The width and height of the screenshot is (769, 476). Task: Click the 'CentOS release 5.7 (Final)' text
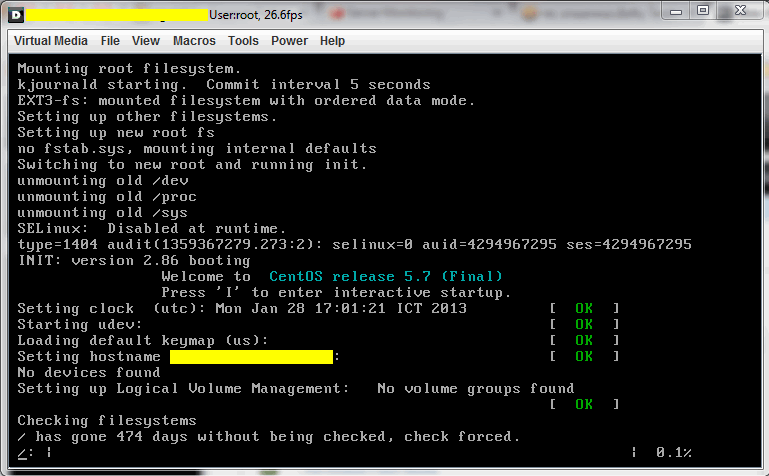(x=386, y=276)
